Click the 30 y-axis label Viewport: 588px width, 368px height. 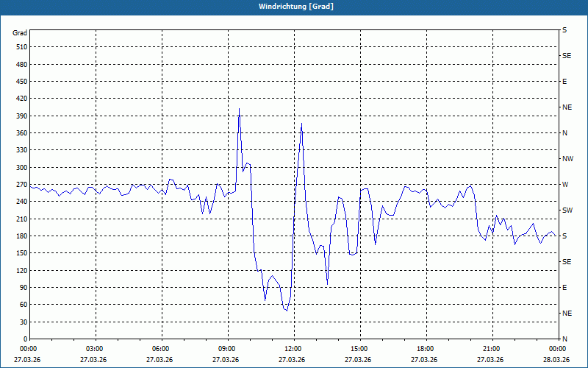[x=24, y=322]
